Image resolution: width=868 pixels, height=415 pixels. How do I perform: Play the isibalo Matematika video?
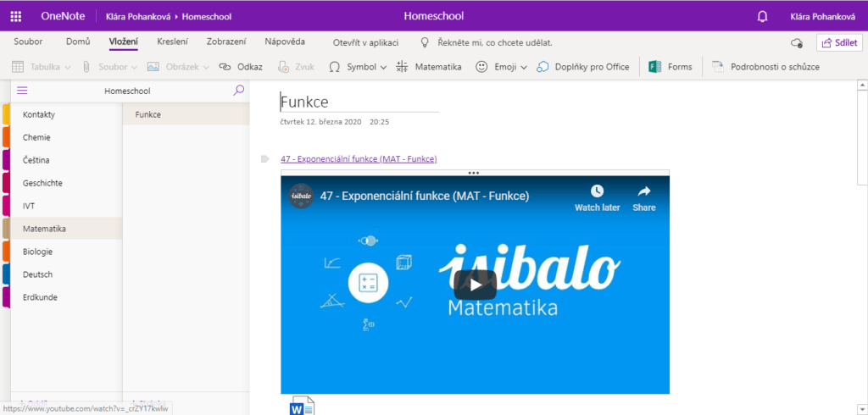coord(475,285)
